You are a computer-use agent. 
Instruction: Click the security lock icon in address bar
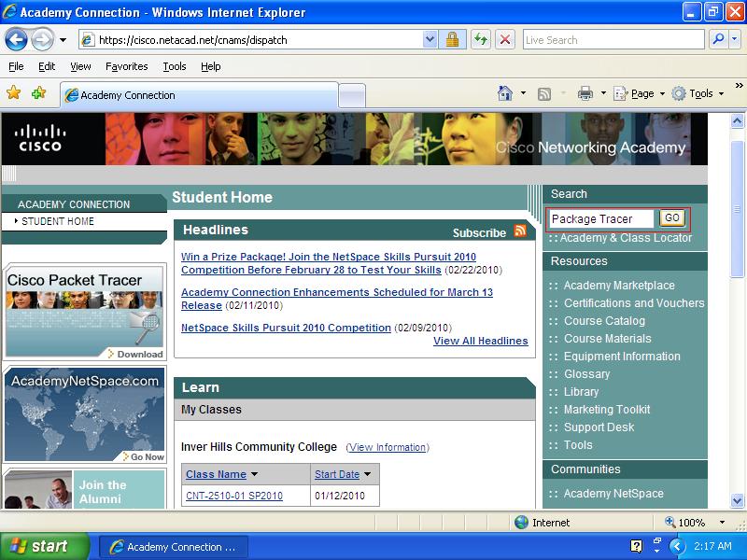pyautogui.click(x=452, y=39)
